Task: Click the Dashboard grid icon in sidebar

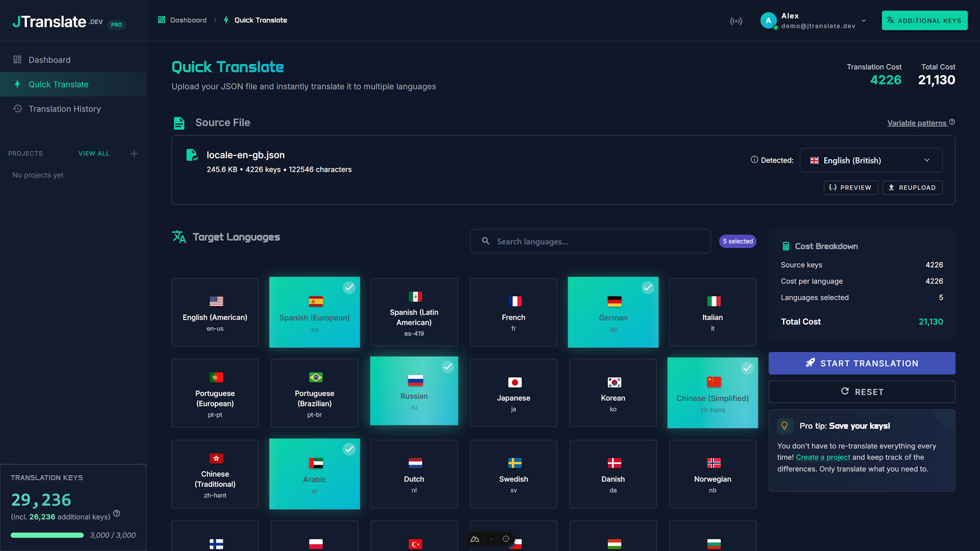Action: (17, 60)
